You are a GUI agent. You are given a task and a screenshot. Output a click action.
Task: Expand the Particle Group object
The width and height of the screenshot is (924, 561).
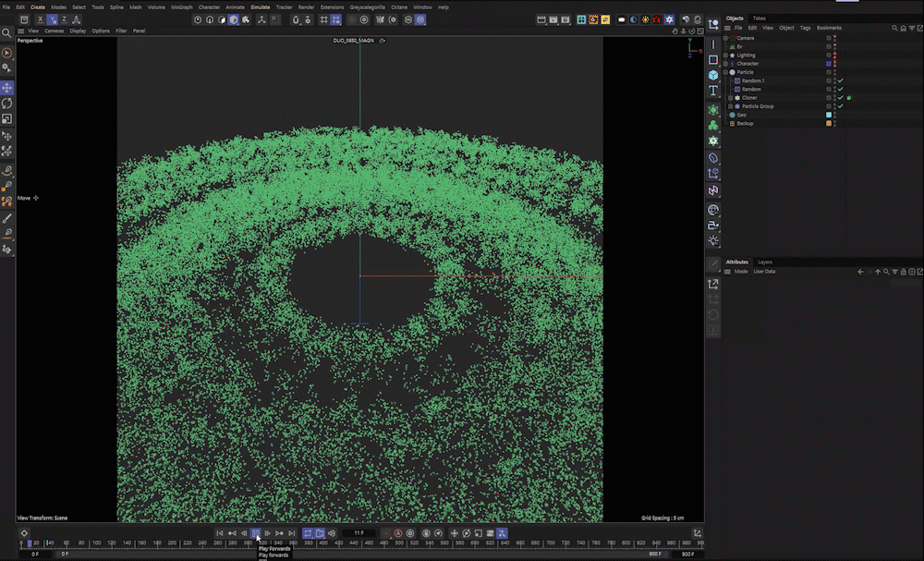(x=730, y=106)
